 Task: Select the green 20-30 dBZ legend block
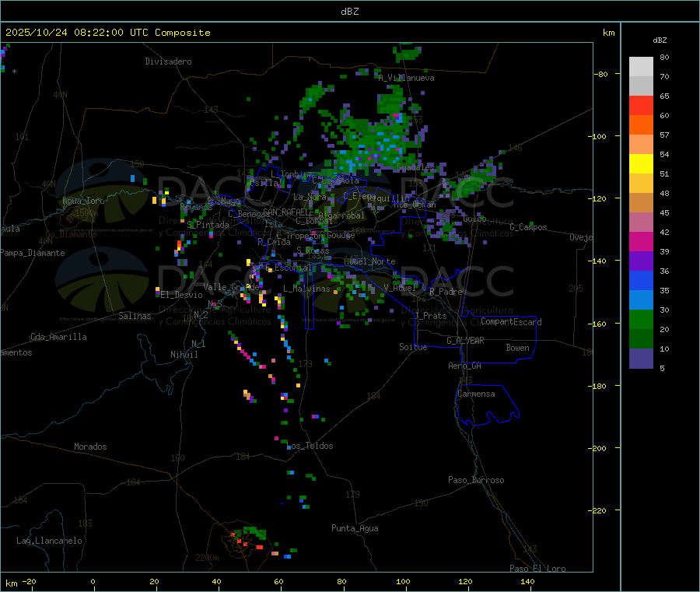point(641,319)
